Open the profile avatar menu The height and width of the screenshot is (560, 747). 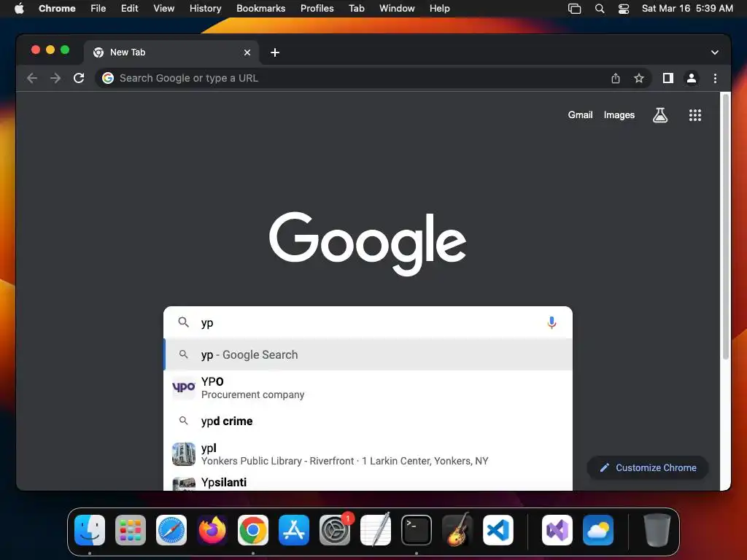tap(692, 78)
